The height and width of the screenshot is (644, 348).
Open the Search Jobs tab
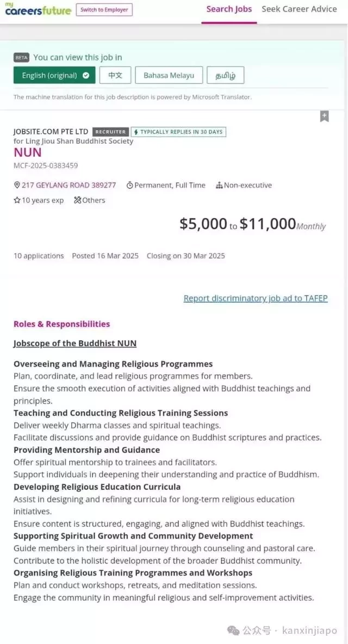tap(229, 9)
